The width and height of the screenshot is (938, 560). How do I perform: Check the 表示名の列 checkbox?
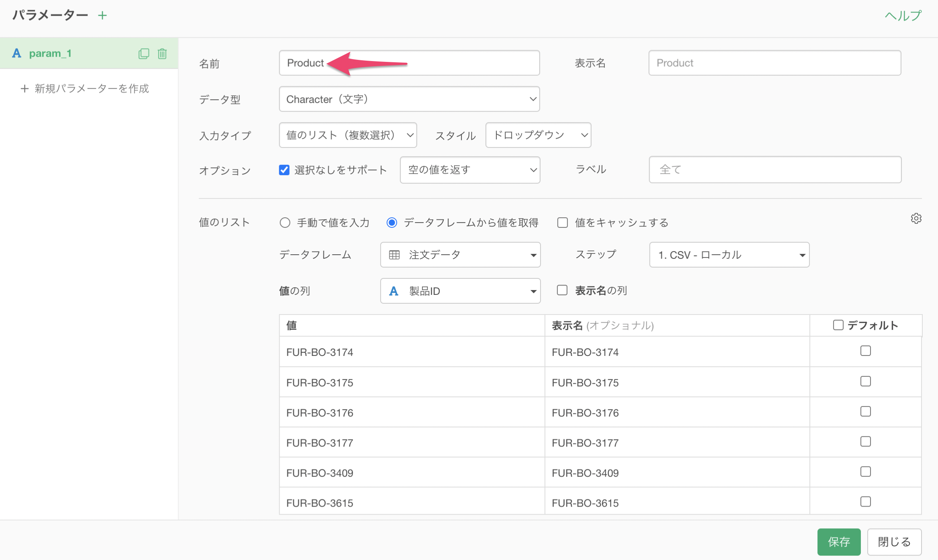562,290
